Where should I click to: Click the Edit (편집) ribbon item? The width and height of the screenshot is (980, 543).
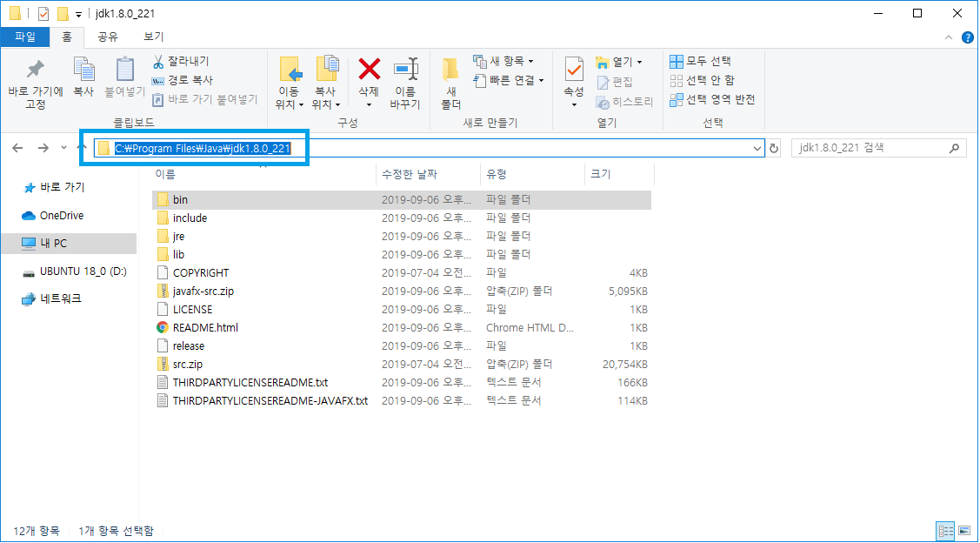pos(615,82)
